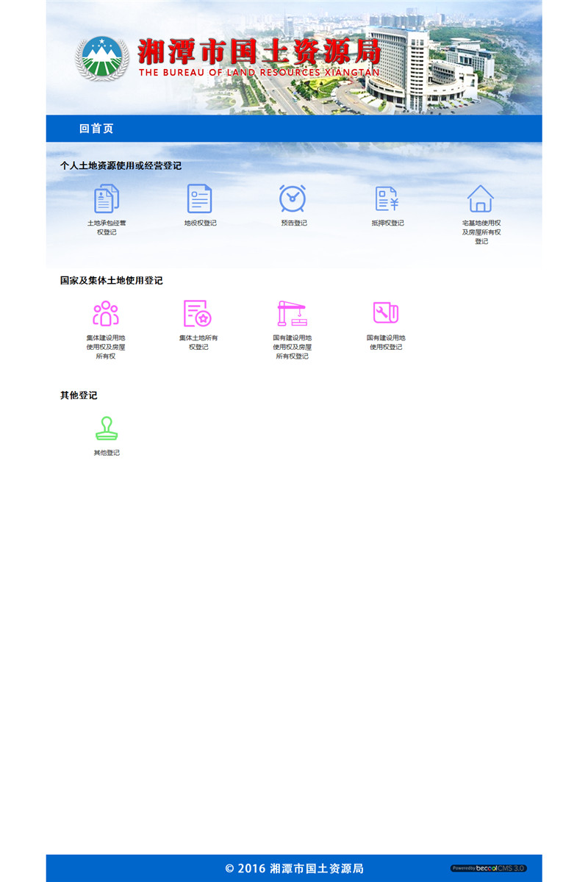The image size is (588, 882).
Task: Click the 其他登记 label under the stamp
Action: click(x=107, y=453)
